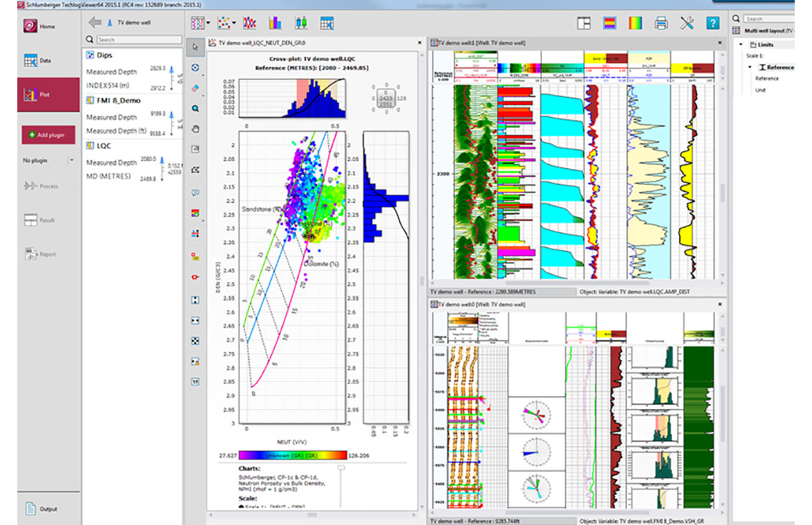Select the box plot toolbar icon
This screenshot has width=812, height=525.
click(x=301, y=23)
